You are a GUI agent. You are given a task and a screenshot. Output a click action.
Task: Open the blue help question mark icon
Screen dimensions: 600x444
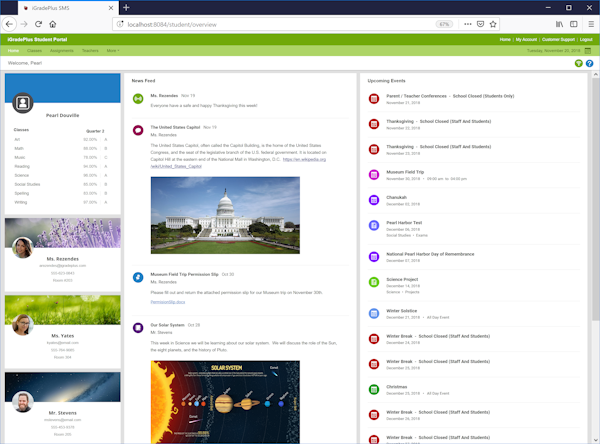(590, 63)
